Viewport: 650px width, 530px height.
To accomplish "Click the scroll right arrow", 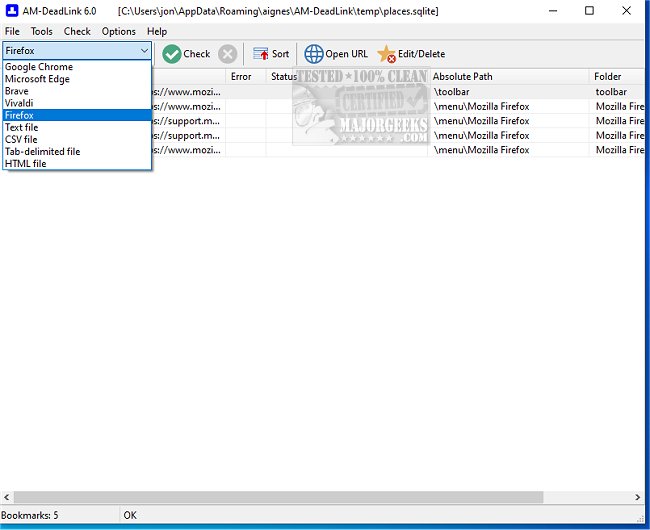I will (x=638, y=497).
